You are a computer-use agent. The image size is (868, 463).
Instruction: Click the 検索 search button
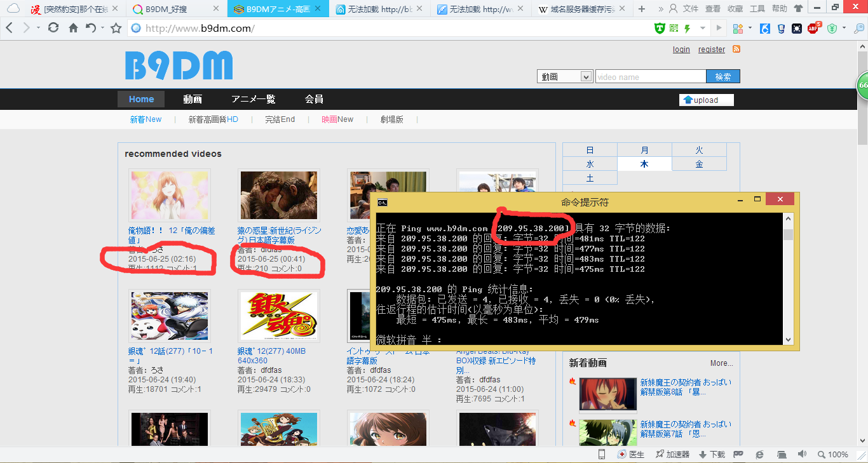pyautogui.click(x=723, y=76)
